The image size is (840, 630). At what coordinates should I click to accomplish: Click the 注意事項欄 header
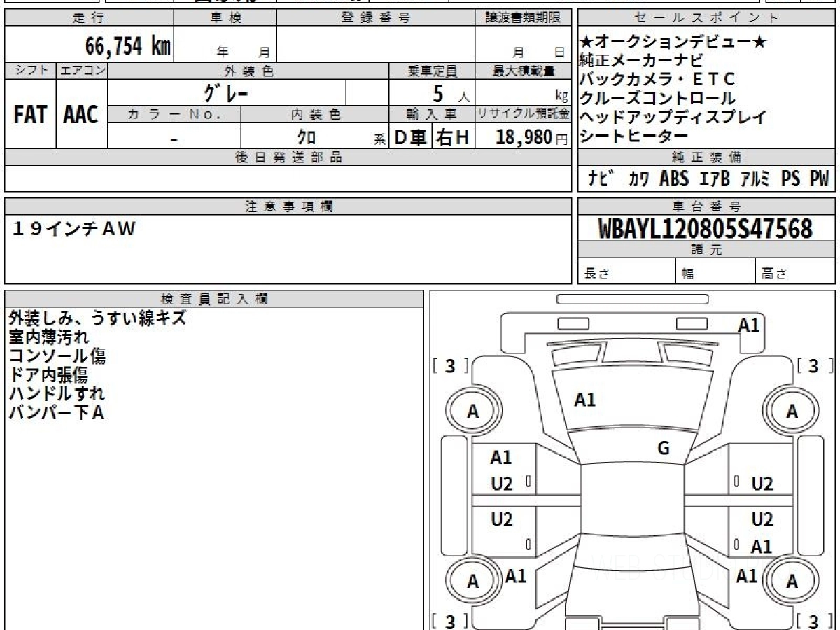(288, 206)
